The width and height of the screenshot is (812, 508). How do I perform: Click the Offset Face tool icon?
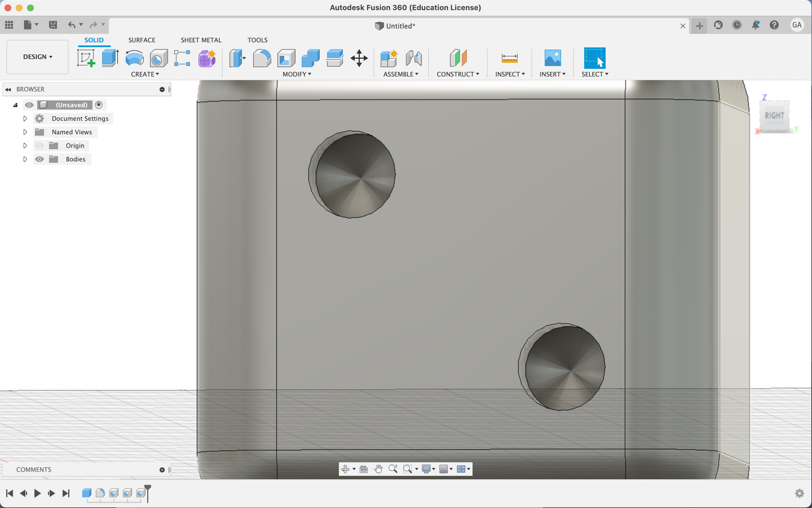[335, 58]
